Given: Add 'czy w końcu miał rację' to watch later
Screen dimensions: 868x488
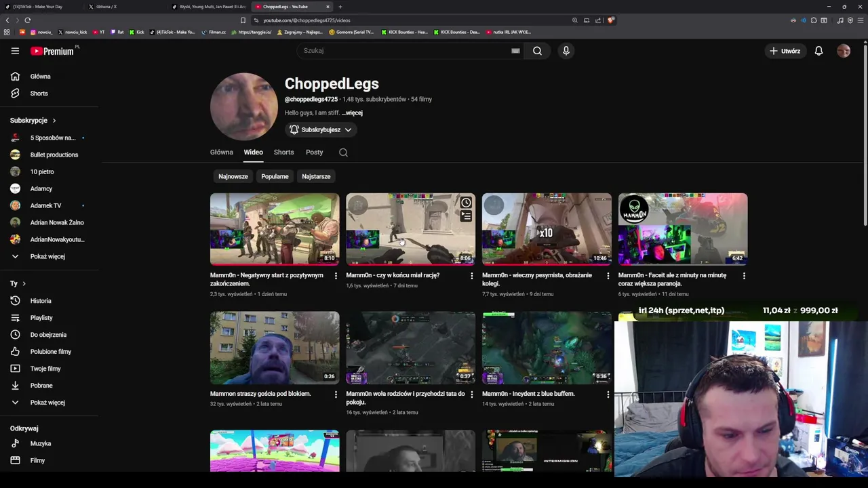Looking at the screenshot, I should (x=466, y=203).
